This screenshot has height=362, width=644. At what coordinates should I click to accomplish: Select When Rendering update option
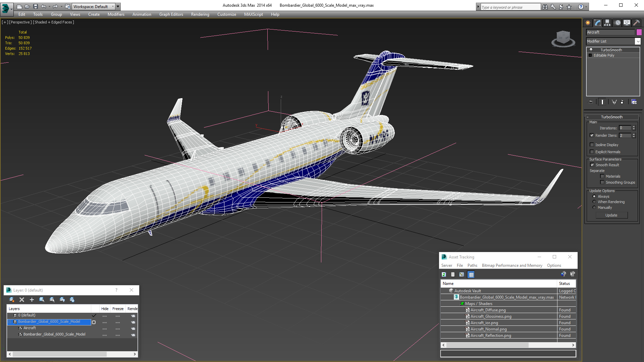(594, 202)
